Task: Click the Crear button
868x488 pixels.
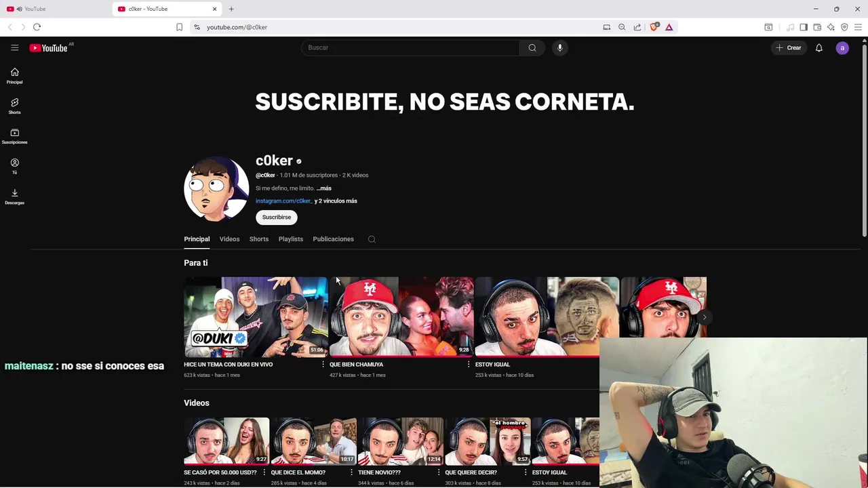Action: (789, 47)
